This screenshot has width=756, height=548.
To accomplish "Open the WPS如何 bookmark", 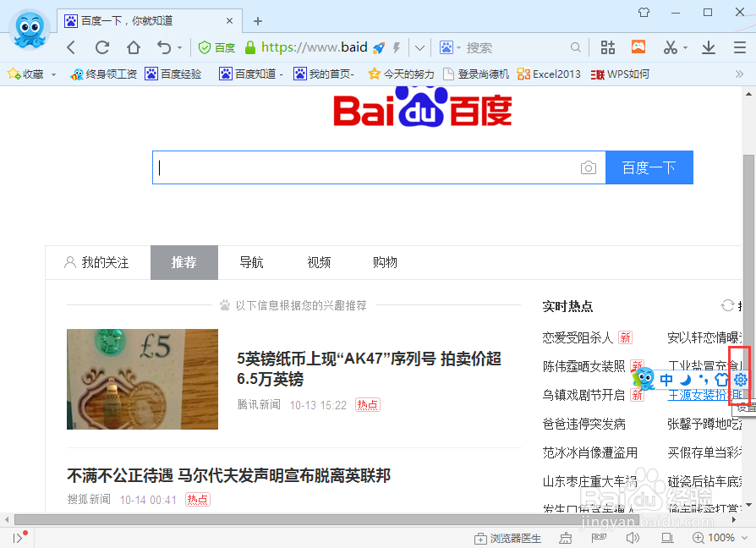I will click(620, 74).
